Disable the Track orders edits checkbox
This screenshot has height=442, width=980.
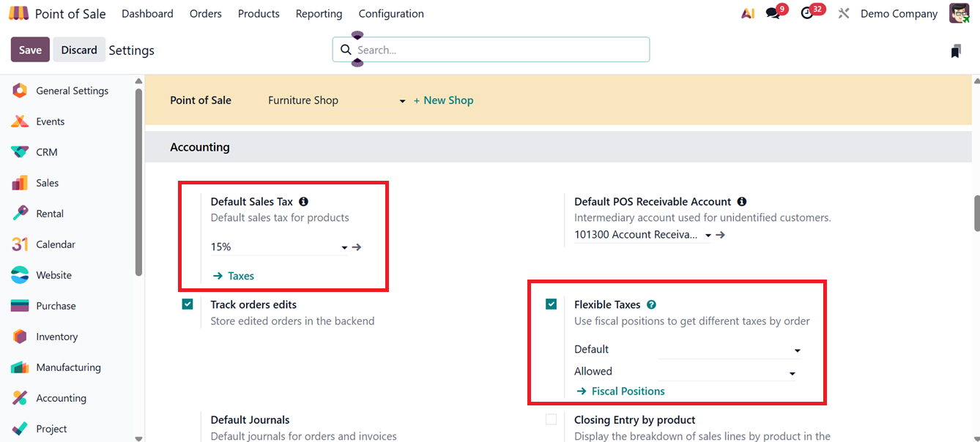(188, 304)
